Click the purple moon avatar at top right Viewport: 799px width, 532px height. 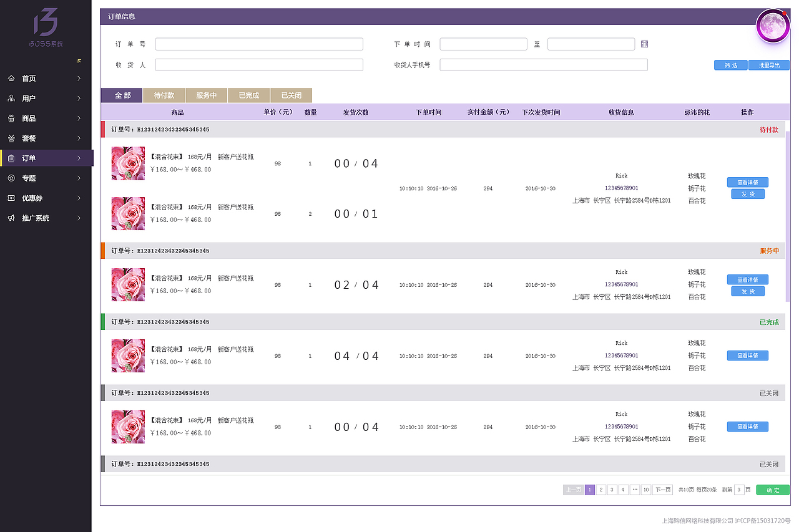pyautogui.click(x=773, y=26)
